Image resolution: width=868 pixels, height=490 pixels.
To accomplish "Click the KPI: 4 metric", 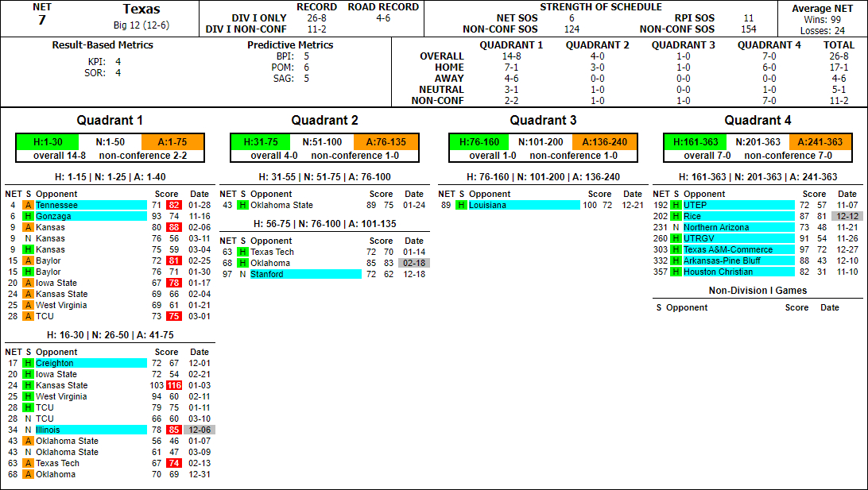I will (104, 62).
